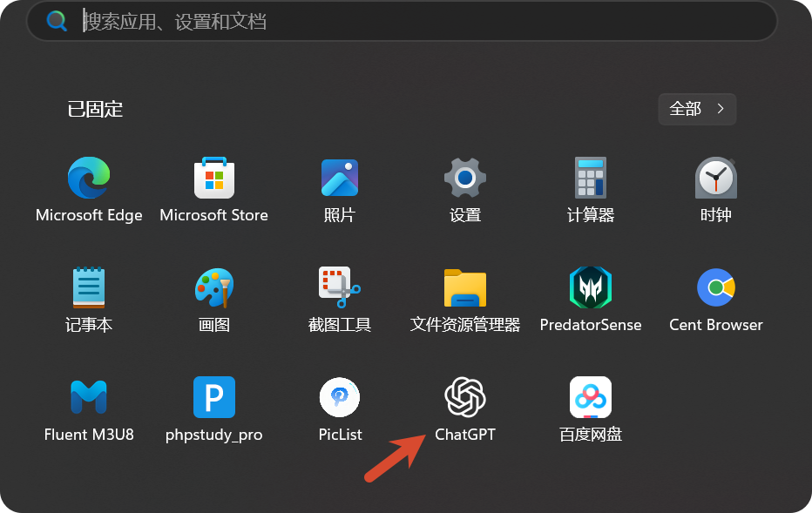Open Microsoft Edge from pinned apps
The width and height of the screenshot is (812, 513).
(89, 190)
